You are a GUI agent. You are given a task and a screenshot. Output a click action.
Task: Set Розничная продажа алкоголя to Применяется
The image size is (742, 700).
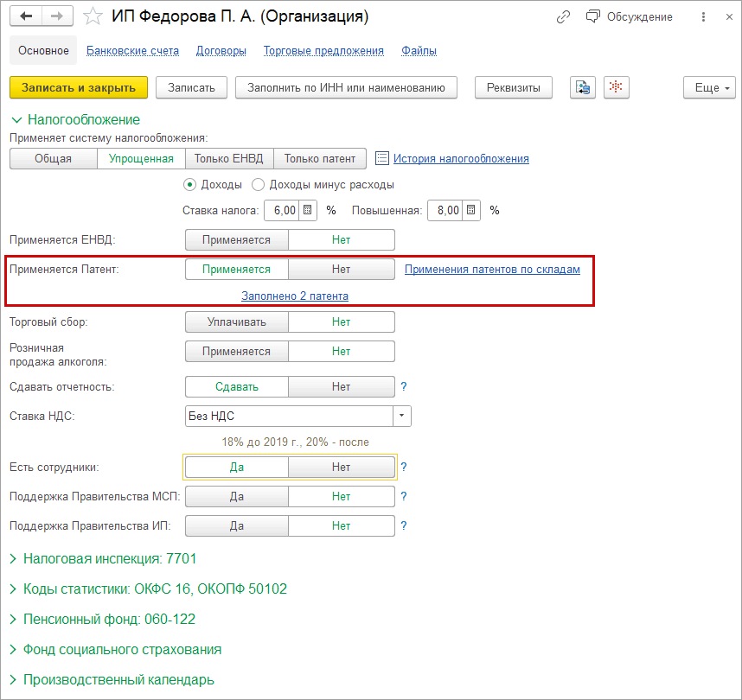[x=237, y=352]
